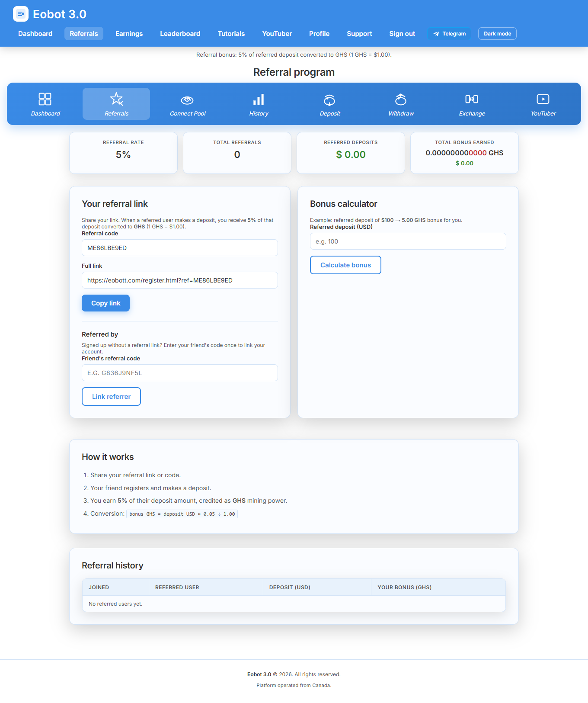This screenshot has width=588, height=703.
Task: Open the Connect Pool eye icon
Action: point(187,100)
